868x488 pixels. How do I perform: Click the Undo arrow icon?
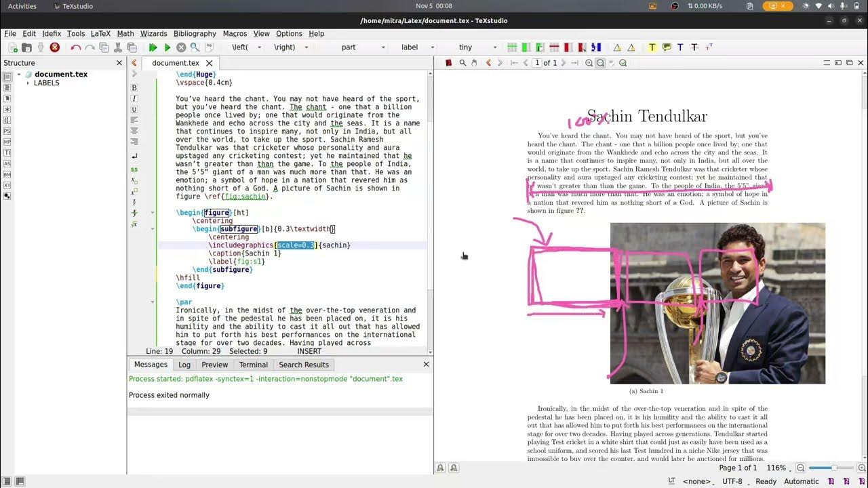[75, 47]
